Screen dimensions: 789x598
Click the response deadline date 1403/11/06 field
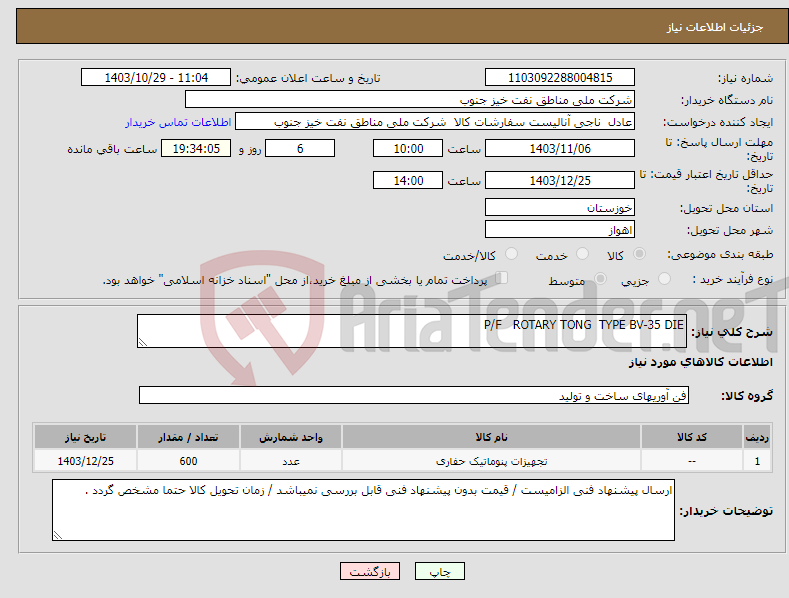560,148
